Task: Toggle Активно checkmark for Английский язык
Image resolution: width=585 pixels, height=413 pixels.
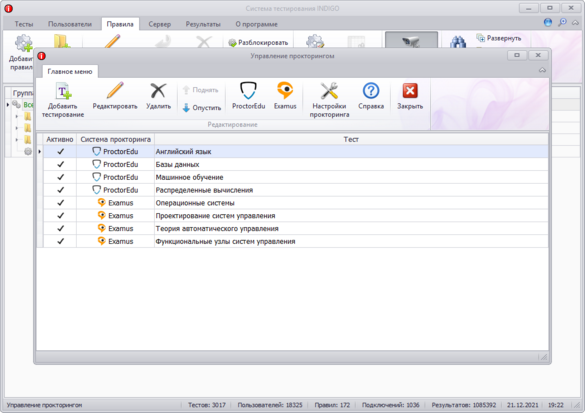Action: point(60,151)
